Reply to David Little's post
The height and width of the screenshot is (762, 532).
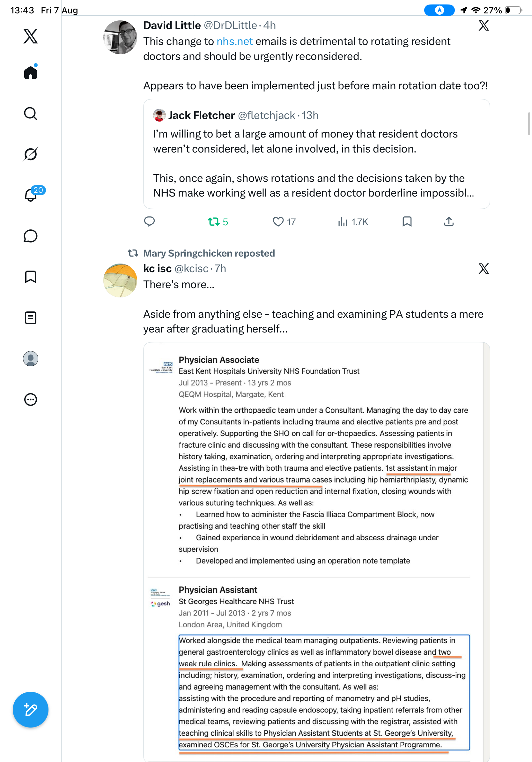(x=150, y=221)
